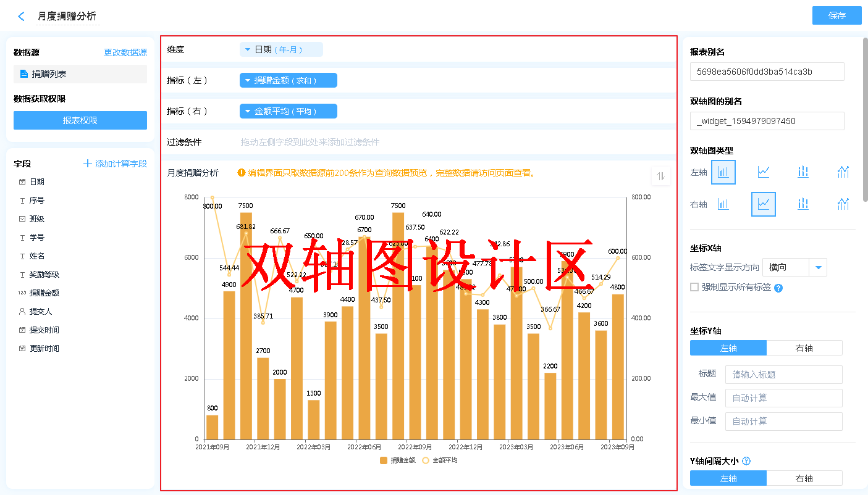Toggle 金额平均 series in chart legend

439,460
